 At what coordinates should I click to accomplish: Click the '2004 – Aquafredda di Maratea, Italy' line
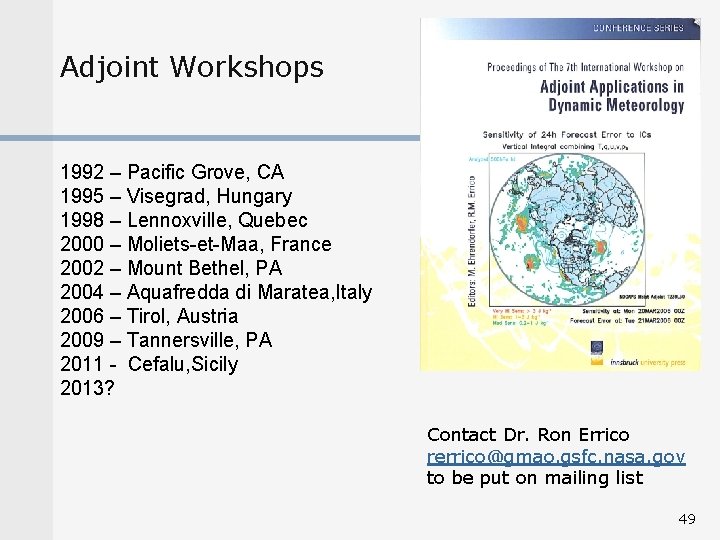pos(216,292)
